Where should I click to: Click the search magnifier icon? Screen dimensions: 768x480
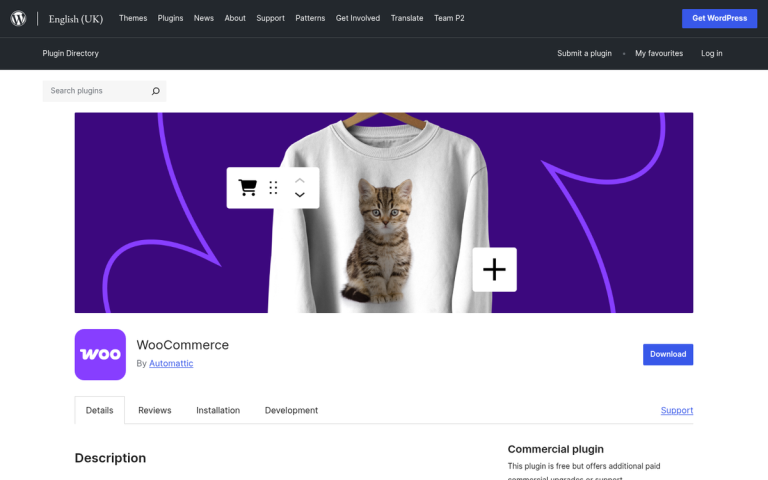tap(156, 91)
